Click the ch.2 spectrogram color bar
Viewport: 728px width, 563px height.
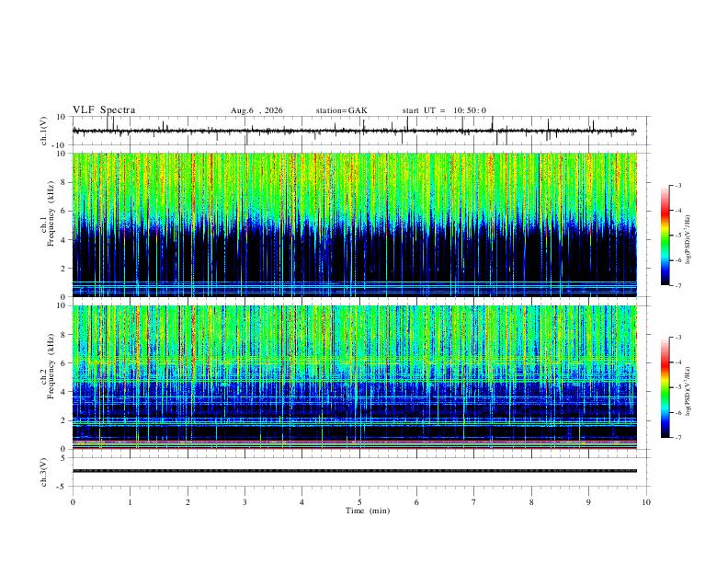(x=665, y=387)
